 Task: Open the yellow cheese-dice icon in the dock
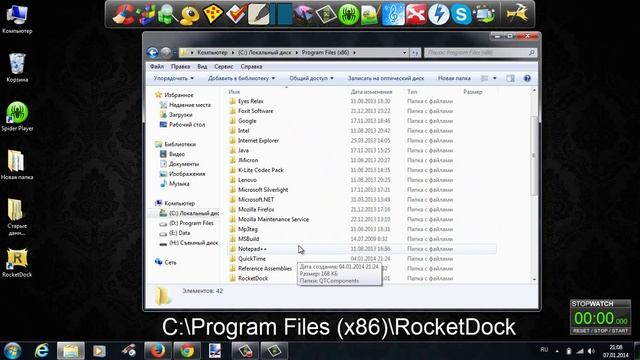(213, 15)
